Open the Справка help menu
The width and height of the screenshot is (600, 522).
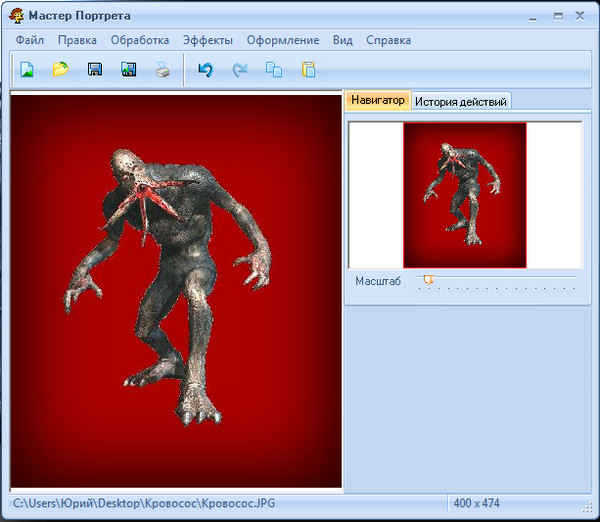(388, 40)
